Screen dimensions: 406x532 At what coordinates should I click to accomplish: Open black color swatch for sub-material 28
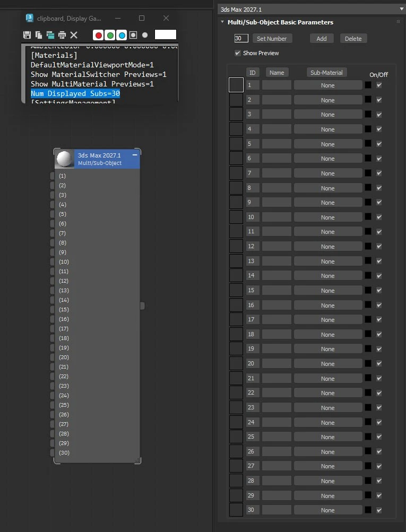[368, 481]
